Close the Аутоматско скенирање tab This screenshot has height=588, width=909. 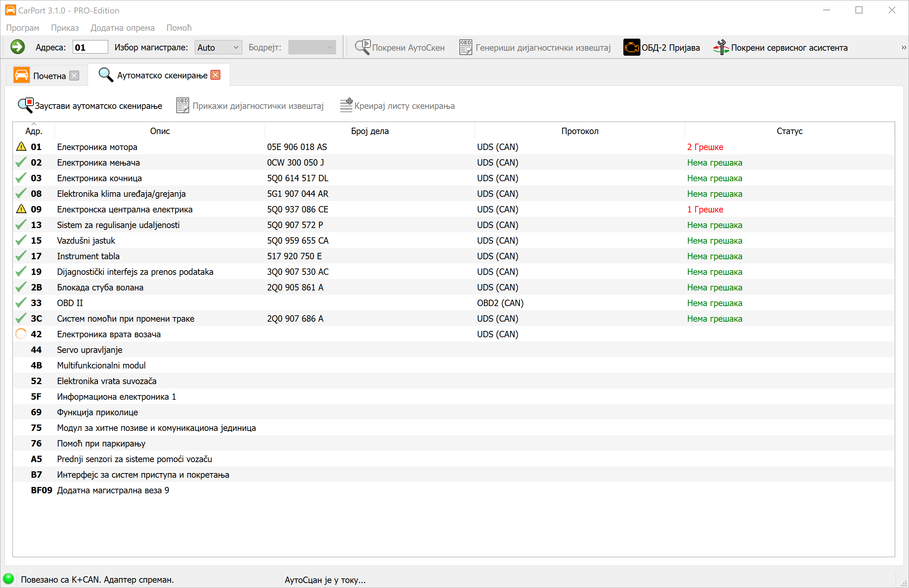pos(215,75)
